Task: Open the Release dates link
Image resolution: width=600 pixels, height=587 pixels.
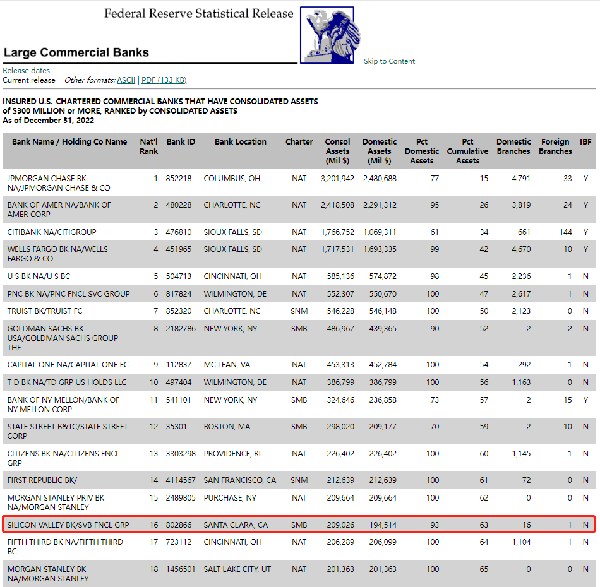Action: pyautogui.click(x=26, y=70)
